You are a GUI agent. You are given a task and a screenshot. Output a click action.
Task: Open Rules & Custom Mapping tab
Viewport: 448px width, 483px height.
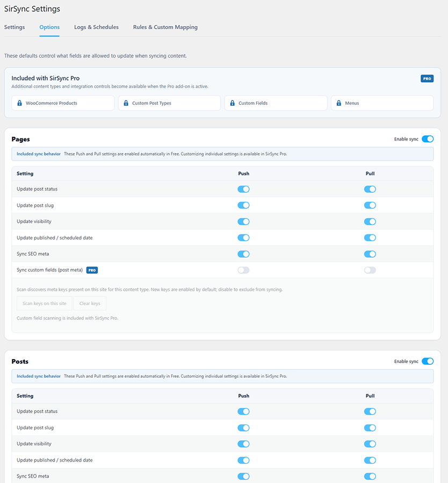165,27
